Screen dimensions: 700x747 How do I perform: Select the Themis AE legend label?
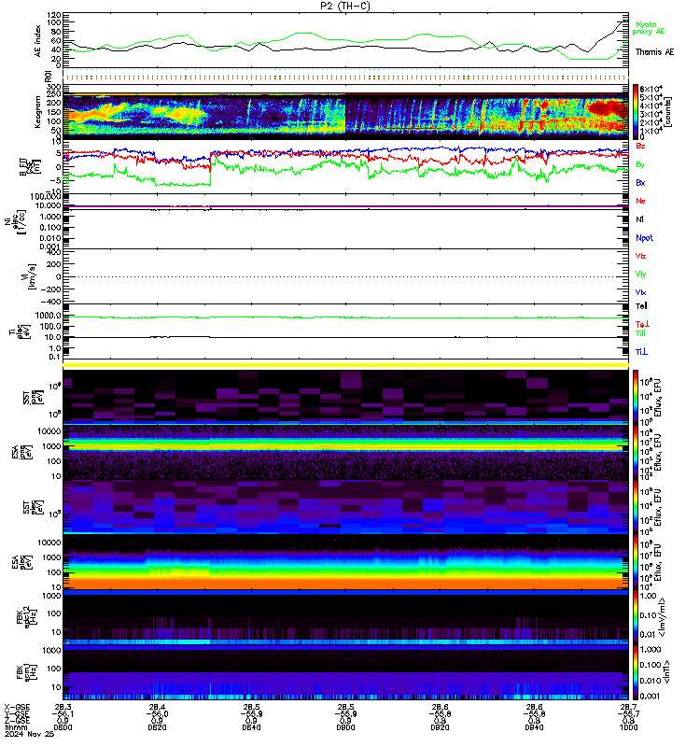(654, 52)
